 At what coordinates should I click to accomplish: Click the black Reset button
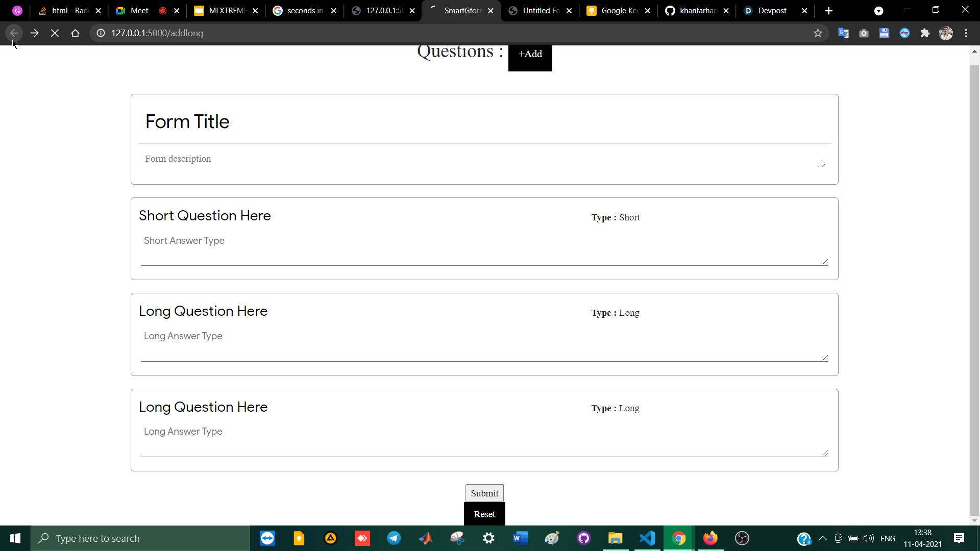click(484, 514)
